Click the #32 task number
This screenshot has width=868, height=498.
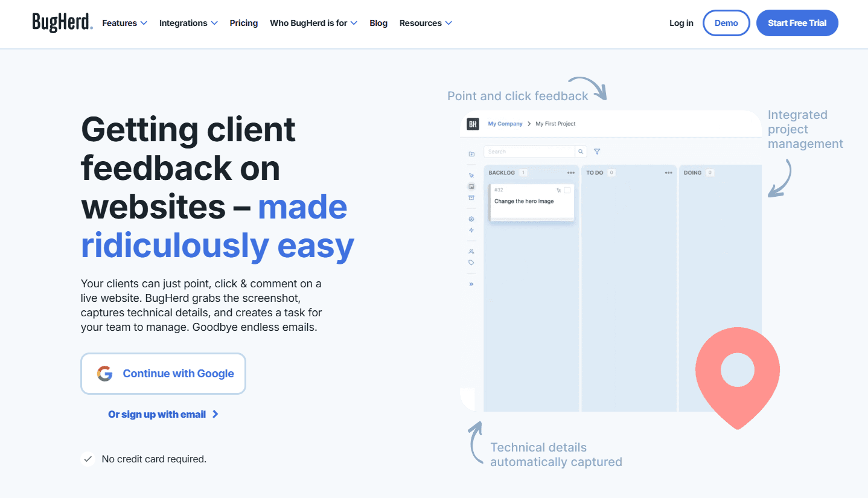pos(499,190)
